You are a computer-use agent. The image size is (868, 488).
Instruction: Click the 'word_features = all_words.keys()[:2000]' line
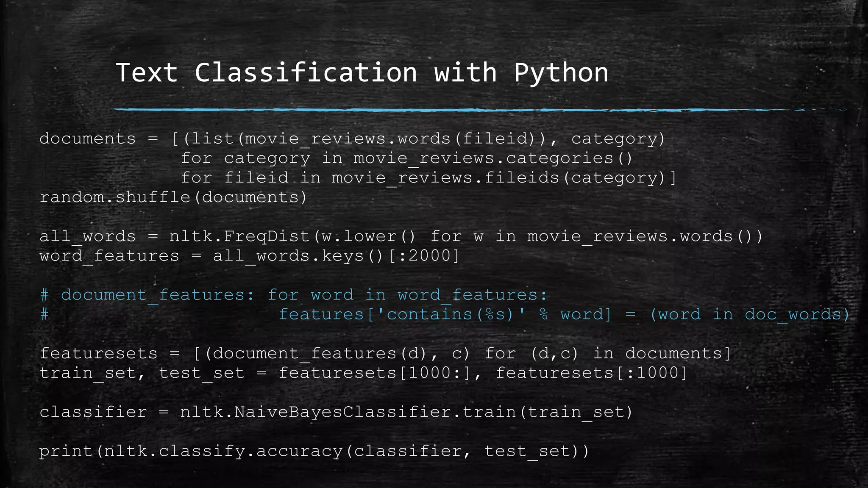(249, 256)
